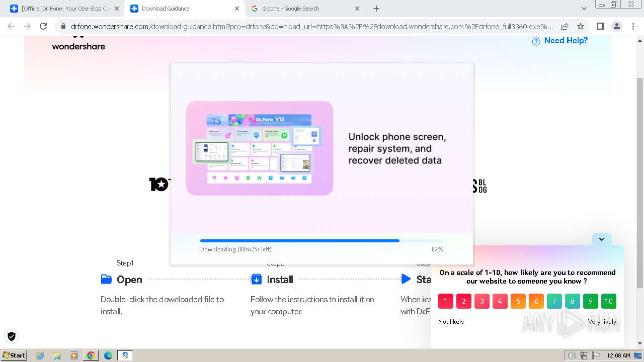Close the drpone Google Search tab

point(357,9)
